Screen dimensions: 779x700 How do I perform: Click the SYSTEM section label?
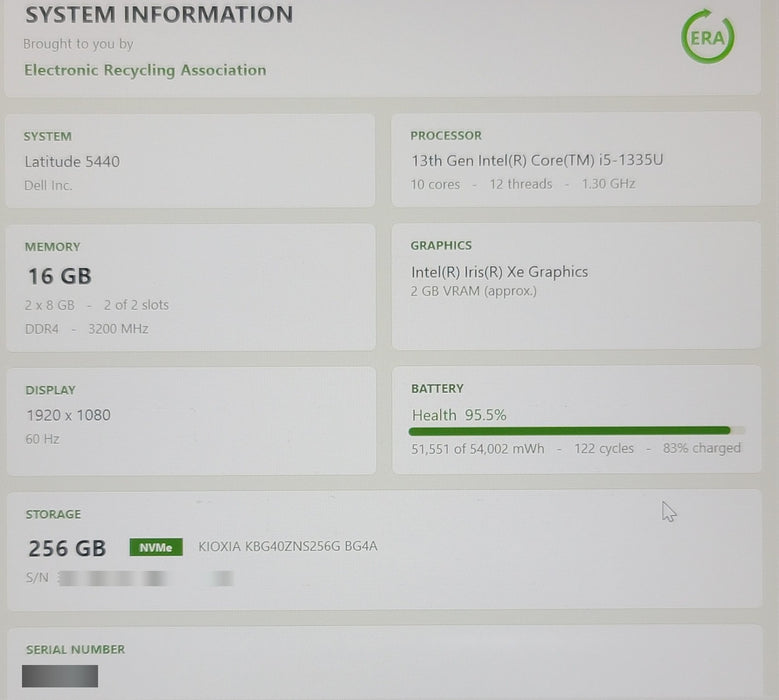point(48,136)
